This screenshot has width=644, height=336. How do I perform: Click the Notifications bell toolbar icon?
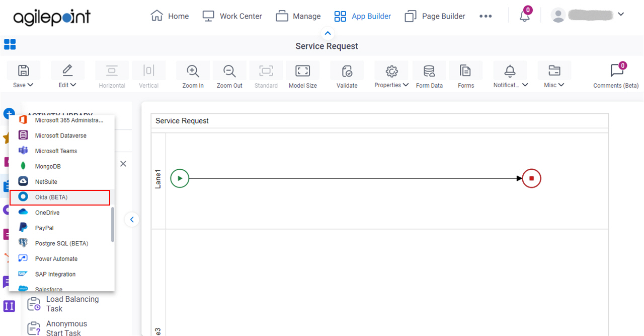point(510,71)
